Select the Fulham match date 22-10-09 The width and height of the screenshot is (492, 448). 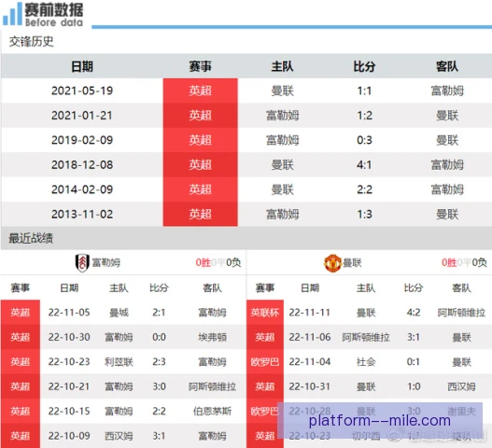tap(69, 436)
